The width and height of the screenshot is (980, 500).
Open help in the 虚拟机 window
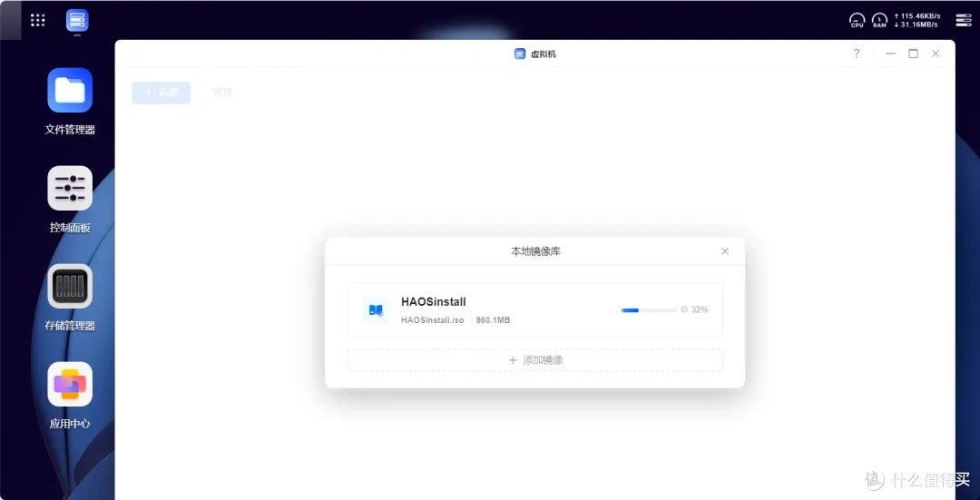tap(857, 54)
